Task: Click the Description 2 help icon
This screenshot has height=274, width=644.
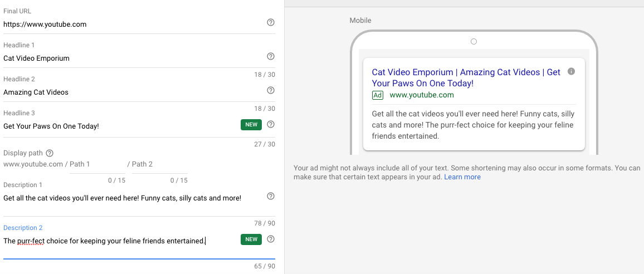Action: [271, 239]
